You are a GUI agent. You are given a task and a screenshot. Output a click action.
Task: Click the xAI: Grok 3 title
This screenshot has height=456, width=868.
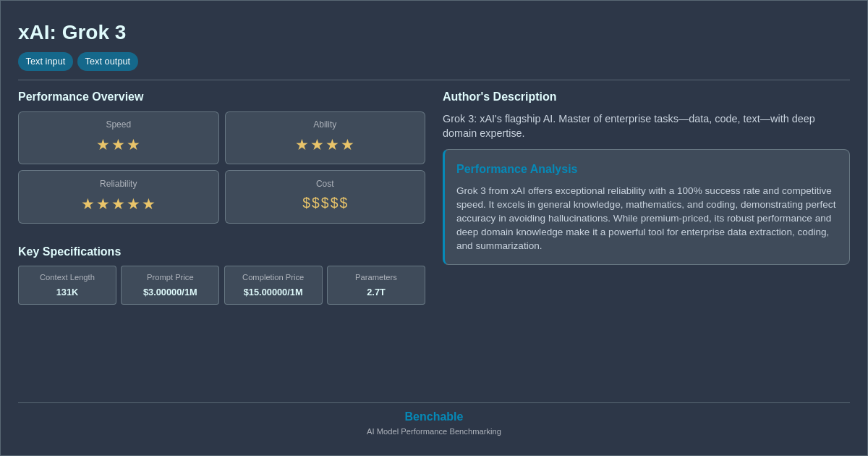(x=72, y=32)
